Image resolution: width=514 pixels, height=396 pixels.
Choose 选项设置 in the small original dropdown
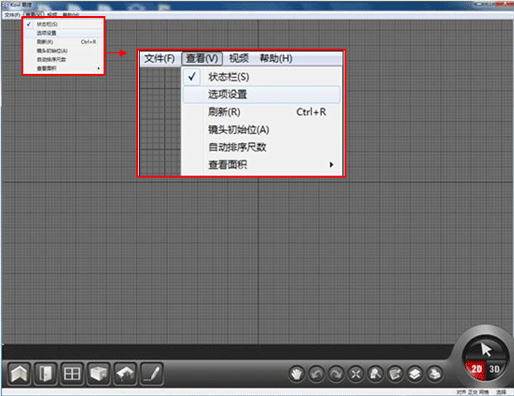63,33
